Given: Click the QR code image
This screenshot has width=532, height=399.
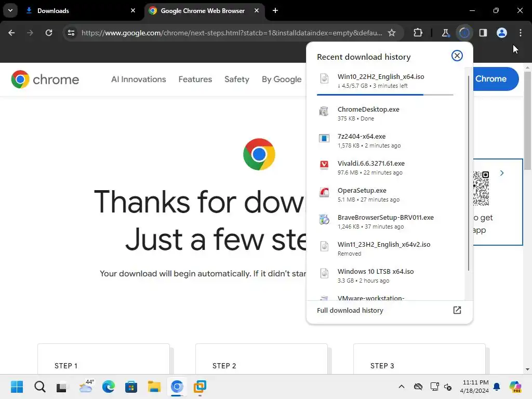Looking at the screenshot, I should click(481, 189).
